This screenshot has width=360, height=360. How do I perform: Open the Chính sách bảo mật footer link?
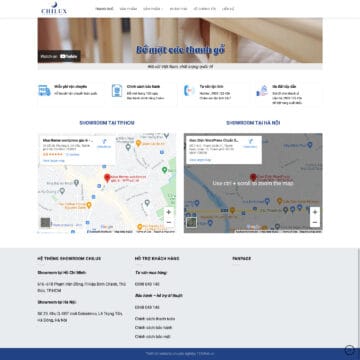pyautogui.click(x=153, y=337)
